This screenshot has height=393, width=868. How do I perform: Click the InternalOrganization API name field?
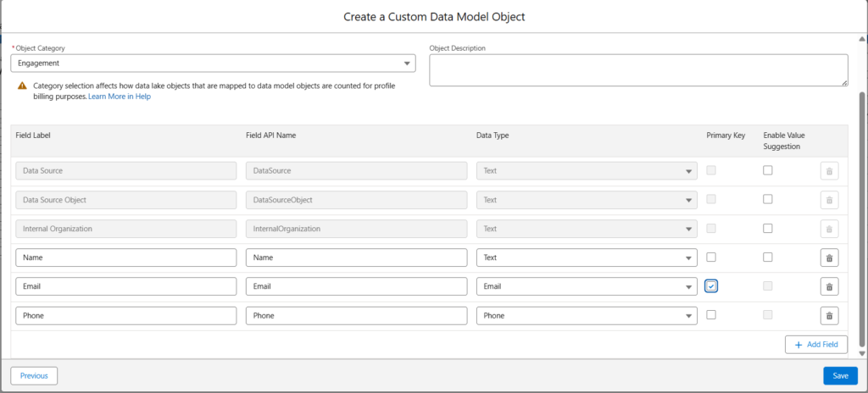pos(357,229)
